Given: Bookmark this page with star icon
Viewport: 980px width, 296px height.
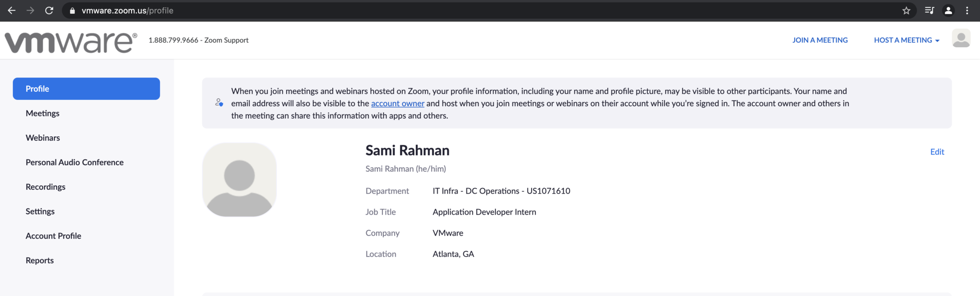Looking at the screenshot, I should (906, 11).
